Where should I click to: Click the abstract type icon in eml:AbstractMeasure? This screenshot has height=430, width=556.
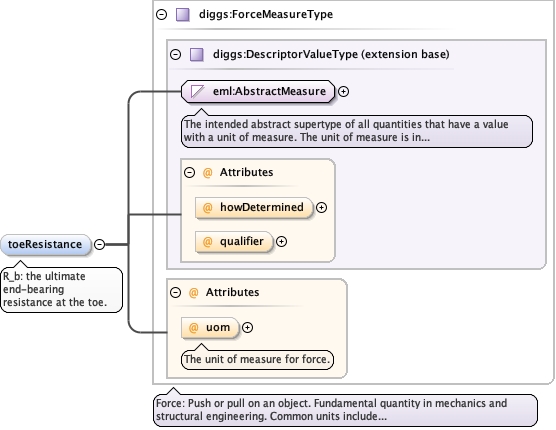coord(198,91)
